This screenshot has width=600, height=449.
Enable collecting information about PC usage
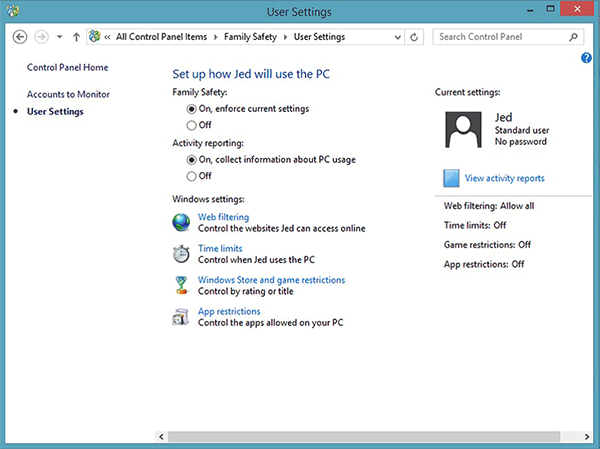pyautogui.click(x=191, y=159)
